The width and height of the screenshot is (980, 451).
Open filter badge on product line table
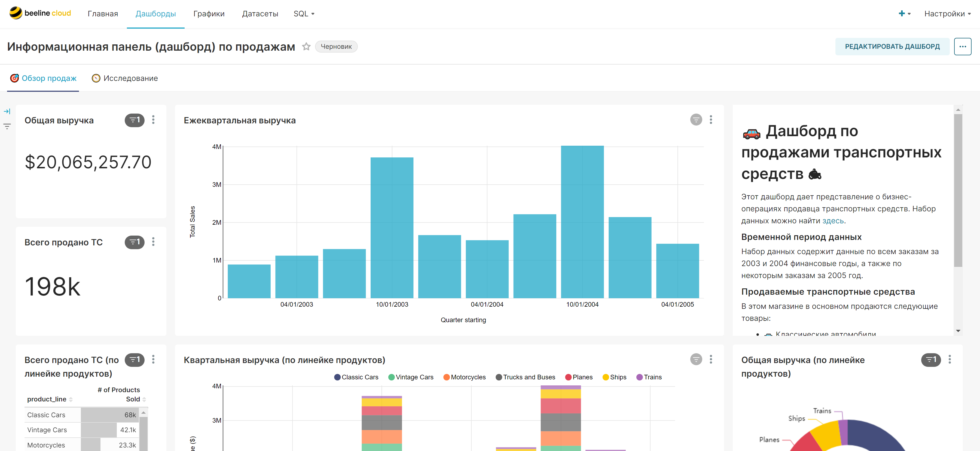(x=135, y=360)
